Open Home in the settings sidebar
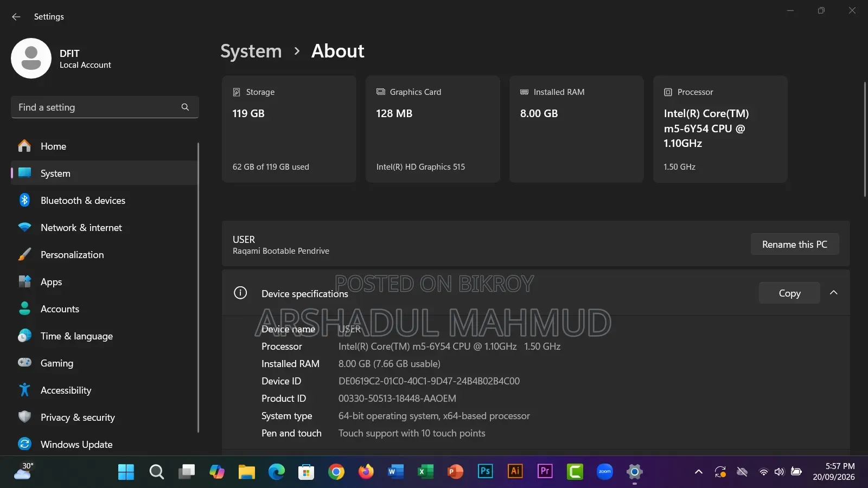Screen dimensions: 868x488 [104, 146]
